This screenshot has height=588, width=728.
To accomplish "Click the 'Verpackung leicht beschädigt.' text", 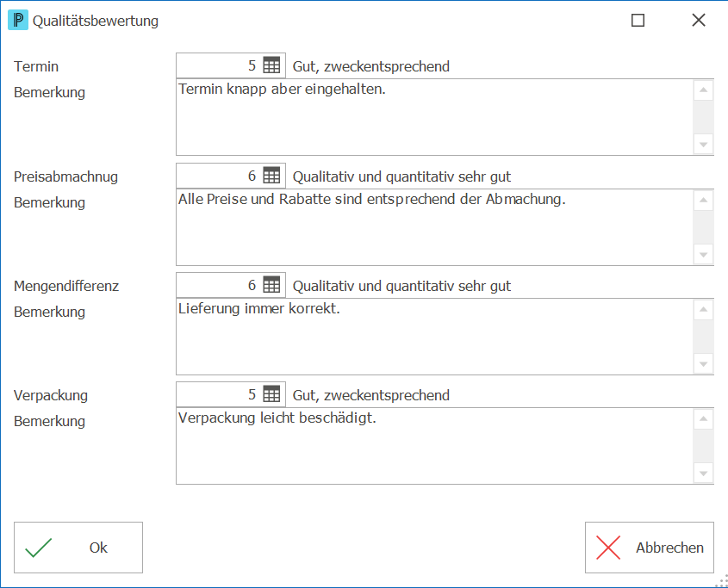I will tap(277, 418).
